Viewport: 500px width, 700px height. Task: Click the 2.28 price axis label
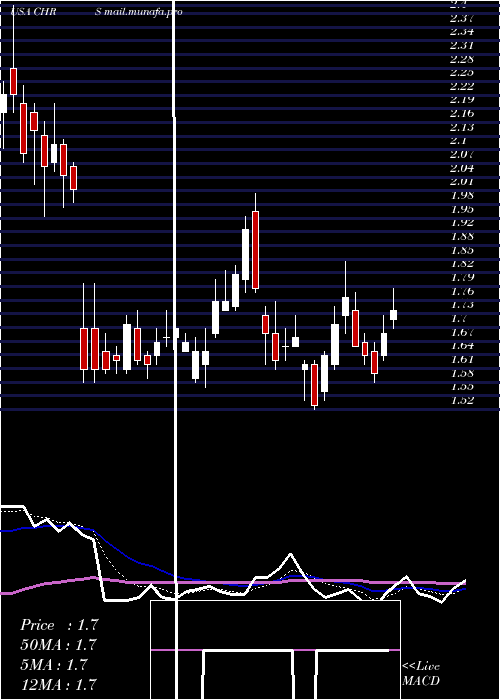click(462, 59)
